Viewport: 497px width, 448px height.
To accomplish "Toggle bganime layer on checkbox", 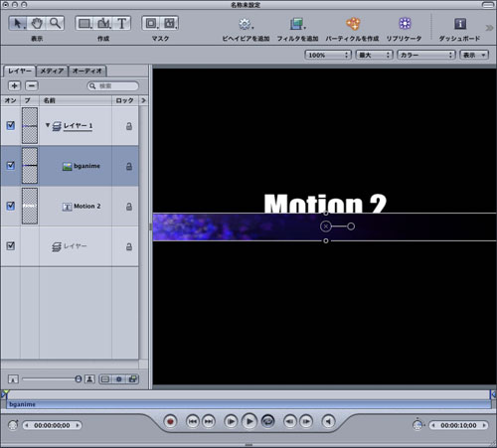I will click(11, 165).
